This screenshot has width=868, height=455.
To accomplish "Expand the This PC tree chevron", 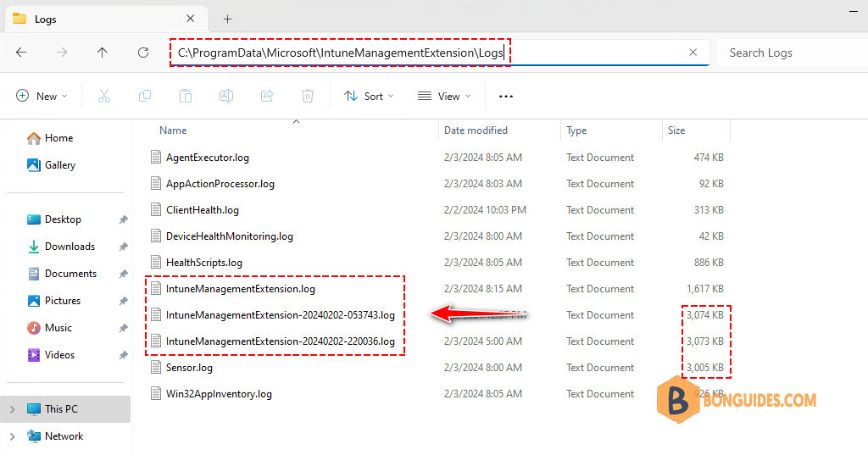I will click(12, 409).
